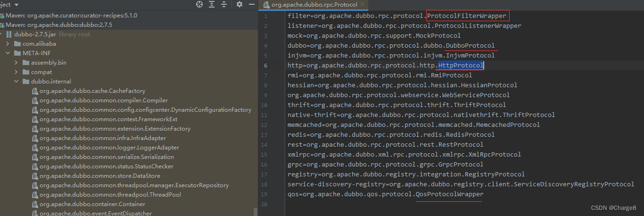Click DubboProtocol on line 4
Viewport: 644px width, 216px height.
471,45
